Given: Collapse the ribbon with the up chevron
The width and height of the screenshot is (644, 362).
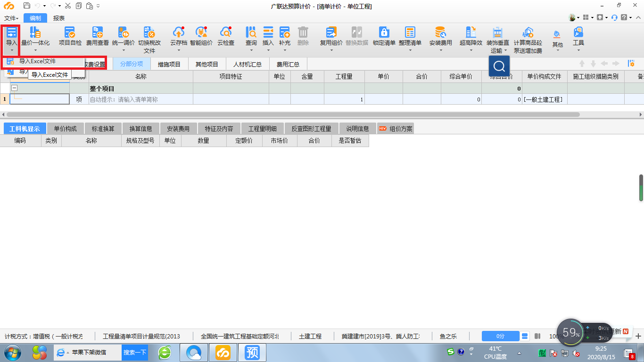Looking at the screenshot, I should click(638, 17).
